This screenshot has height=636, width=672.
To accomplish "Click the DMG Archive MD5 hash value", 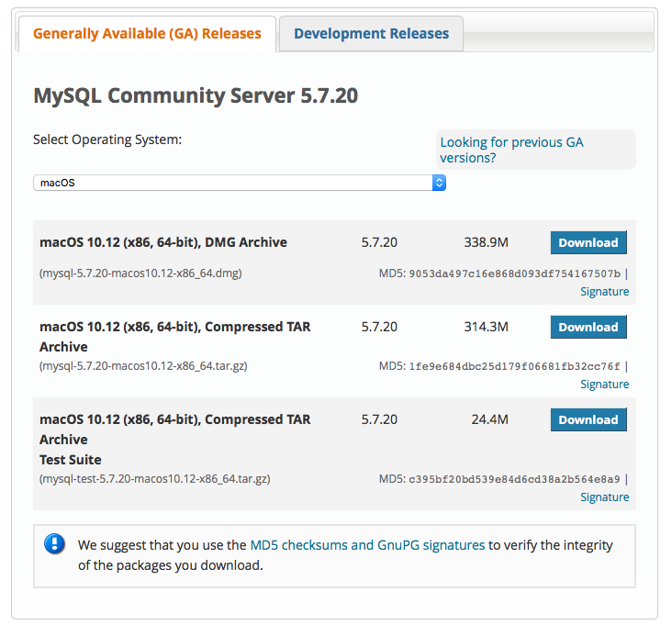I will click(514, 273).
